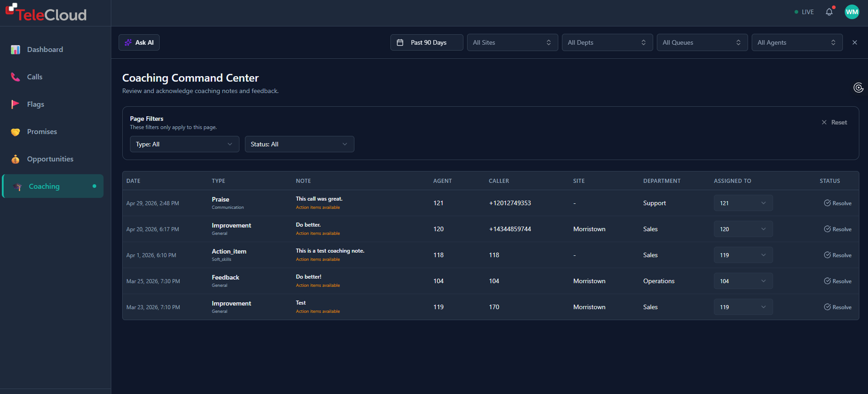
Task: Click the Past 90 Days date button
Action: click(x=426, y=42)
